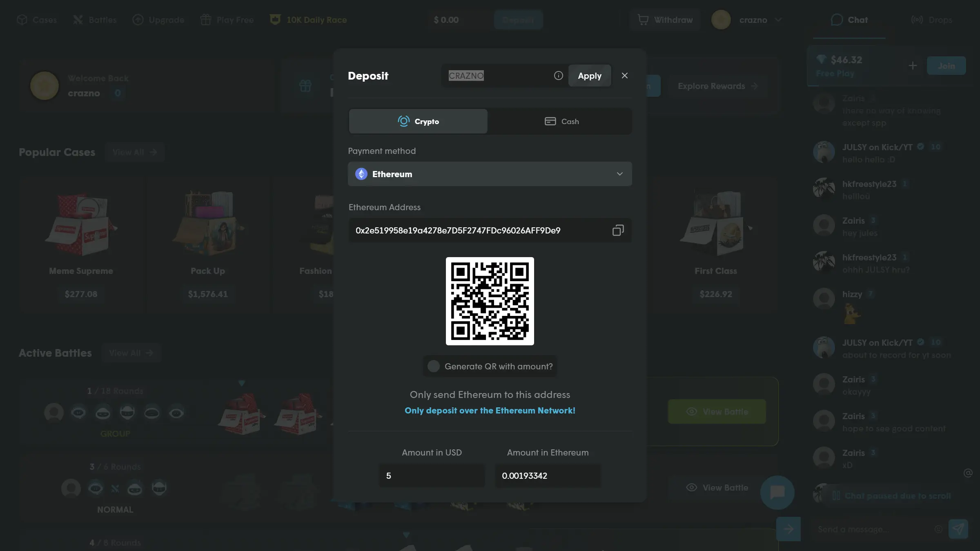980x551 pixels.
Task: Click the $ 0.00 balance display
Action: [446, 20]
